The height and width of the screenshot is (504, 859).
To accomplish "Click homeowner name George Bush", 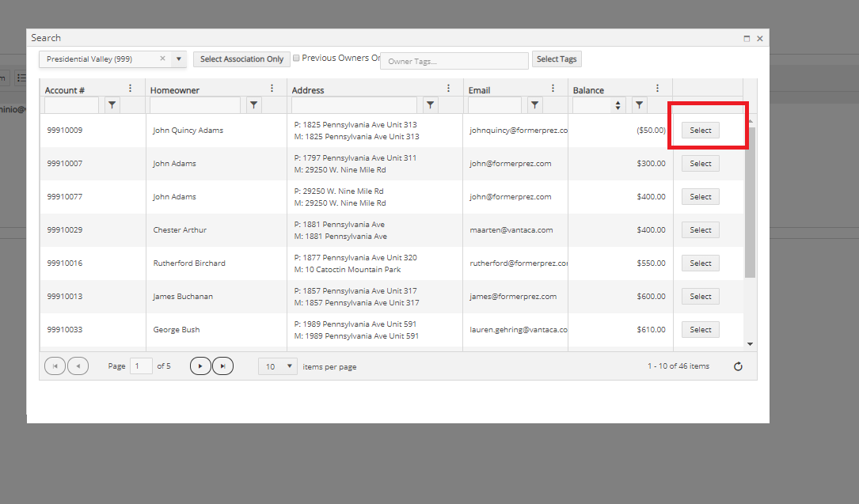I will [x=177, y=329].
